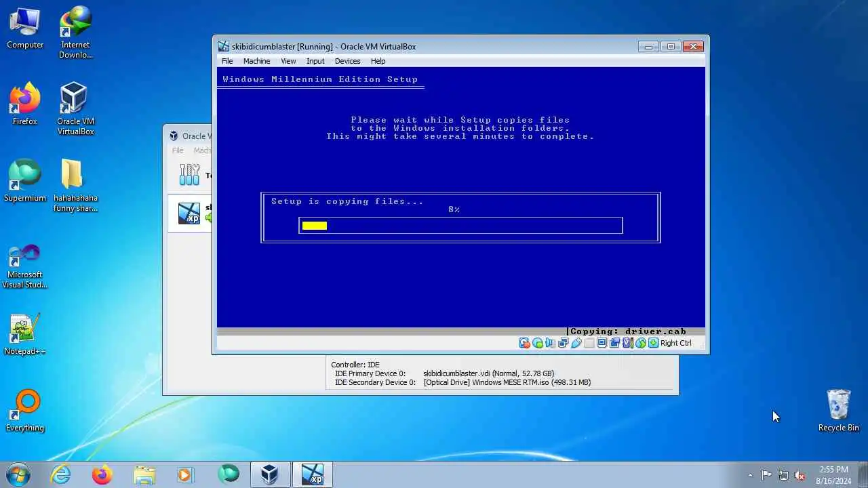Click the audio indicator in VM status bar

(x=550, y=343)
